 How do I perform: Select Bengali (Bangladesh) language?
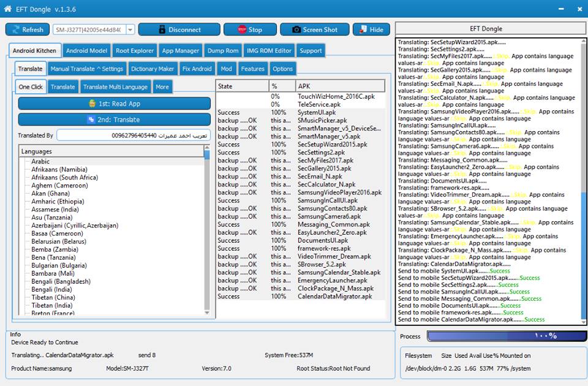(x=61, y=282)
